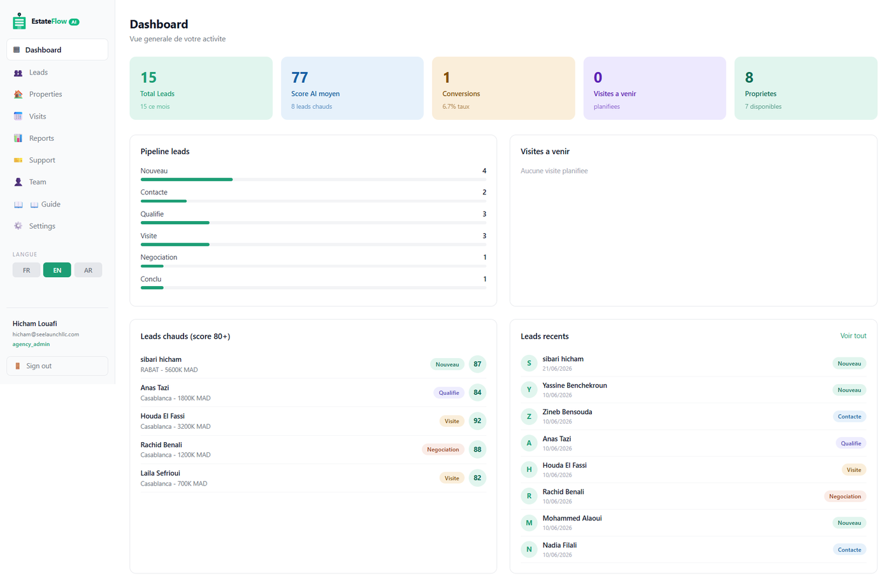Screen dimensions: 892x588
Task: Switch language to FR
Action: 26,270
